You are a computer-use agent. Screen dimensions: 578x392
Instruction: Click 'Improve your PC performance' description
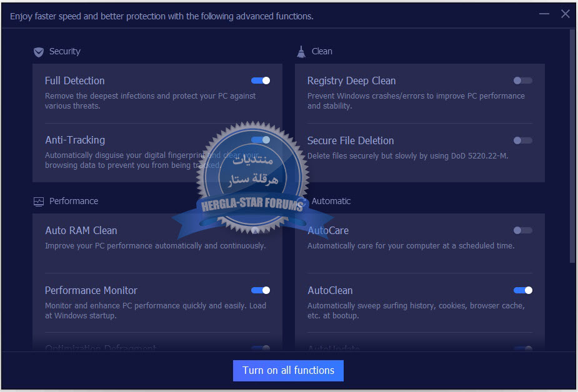click(155, 245)
